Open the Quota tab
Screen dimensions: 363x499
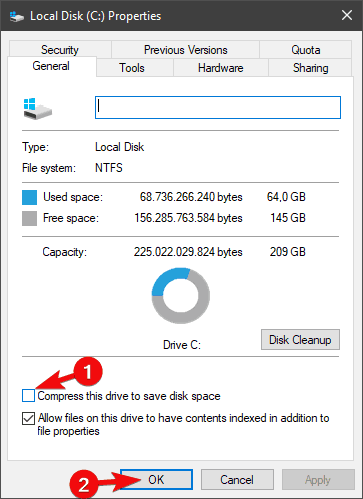(306, 50)
